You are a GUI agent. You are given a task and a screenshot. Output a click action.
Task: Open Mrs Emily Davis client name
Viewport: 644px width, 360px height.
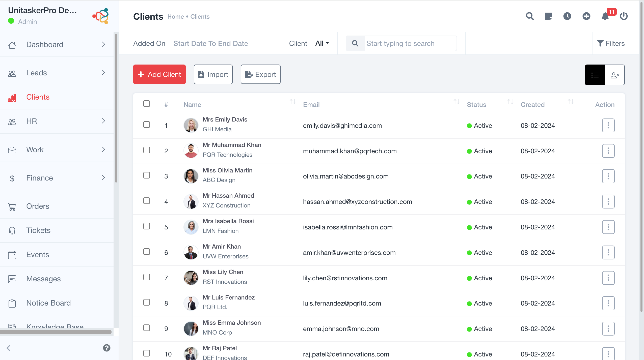tap(225, 119)
